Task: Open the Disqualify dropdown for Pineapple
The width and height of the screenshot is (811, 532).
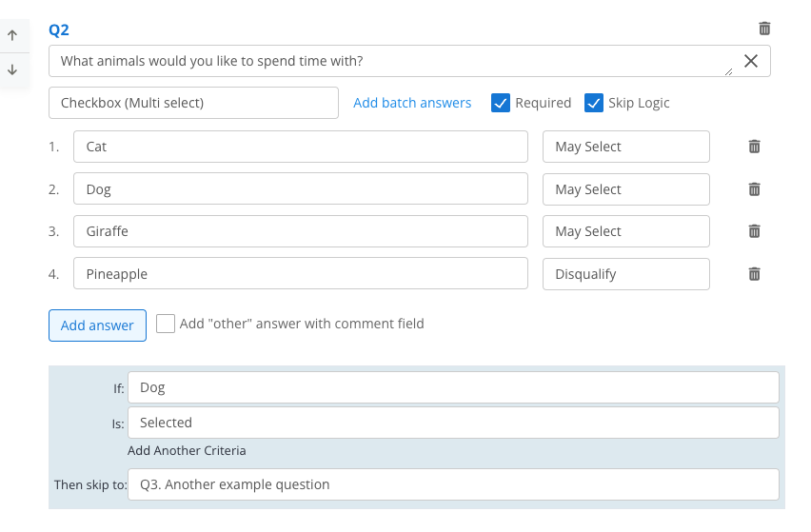Action: pos(625,274)
